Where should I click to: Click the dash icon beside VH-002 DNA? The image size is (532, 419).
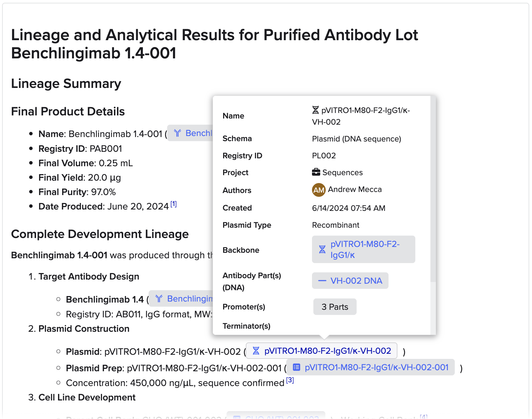pos(322,281)
